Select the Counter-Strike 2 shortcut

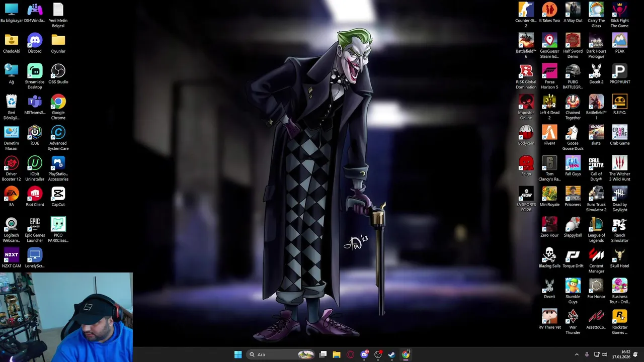[526, 16]
